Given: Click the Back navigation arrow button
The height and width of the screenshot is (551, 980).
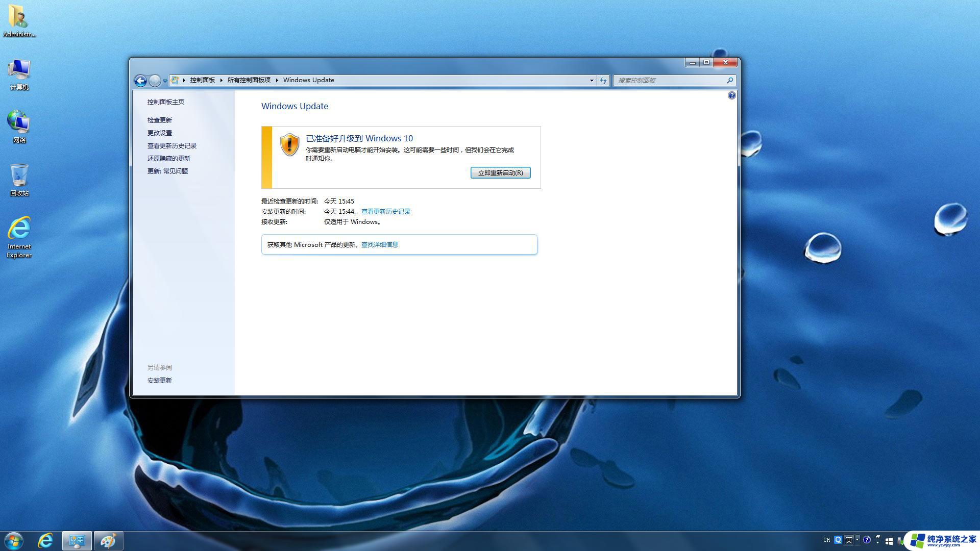Looking at the screenshot, I should tap(140, 81).
